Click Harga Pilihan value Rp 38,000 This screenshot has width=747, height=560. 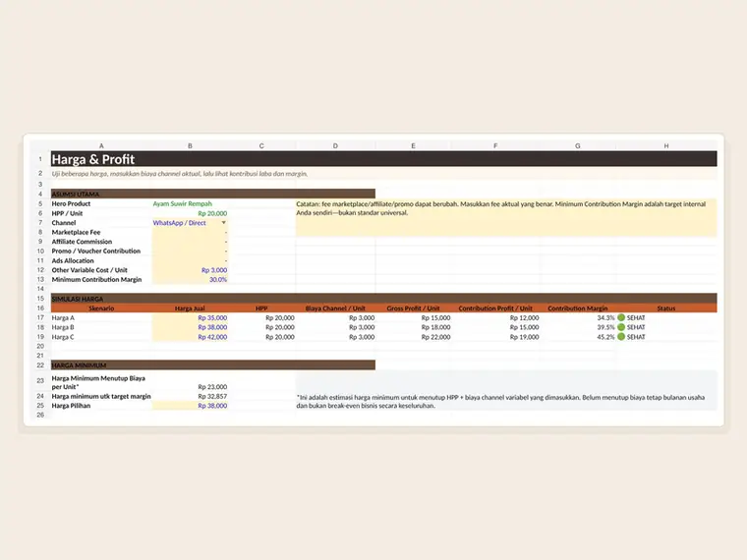click(212, 406)
